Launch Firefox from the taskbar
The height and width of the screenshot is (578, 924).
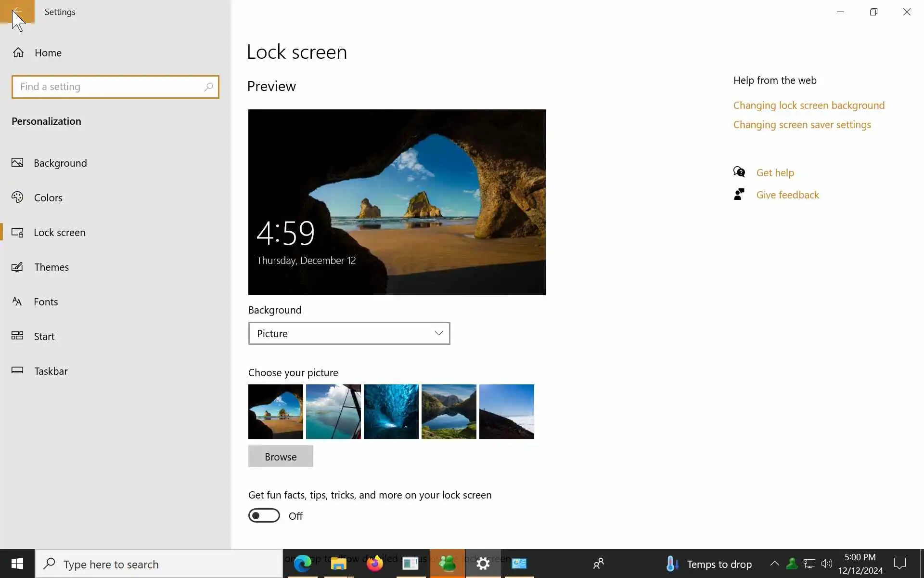pyautogui.click(x=374, y=563)
